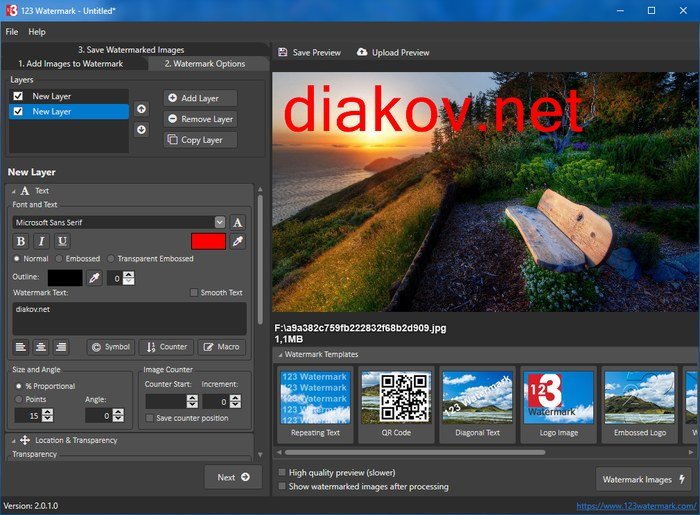
Task: Select the Embossed text style
Action: 59,258
